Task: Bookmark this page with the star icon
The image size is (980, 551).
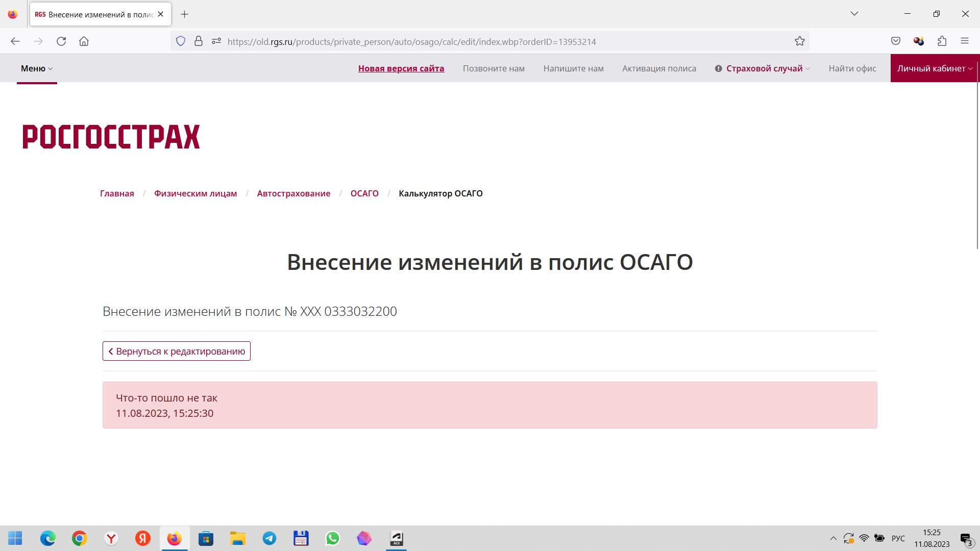Action: (x=799, y=41)
